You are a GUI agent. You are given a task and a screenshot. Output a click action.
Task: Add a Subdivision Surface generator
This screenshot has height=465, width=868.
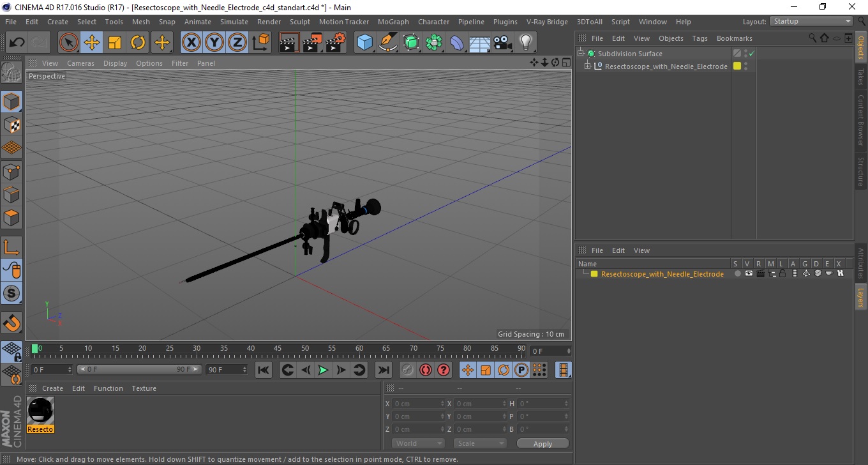(411, 43)
